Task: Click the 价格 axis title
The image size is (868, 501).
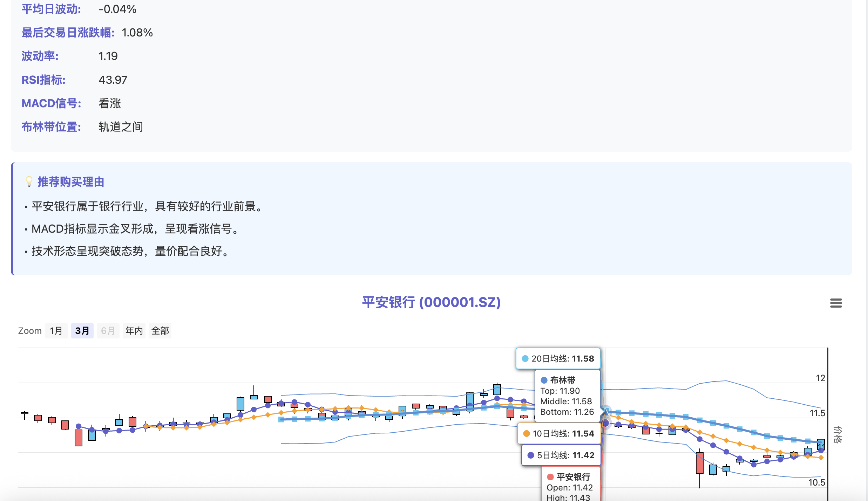Action: pyautogui.click(x=838, y=435)
